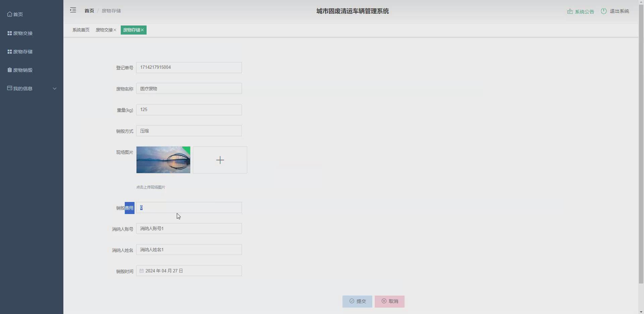The height and width of the screenshot is (314, 644).
Task: Click the sidebar collapse hamburger icon
Action: [x=73, y=10]
